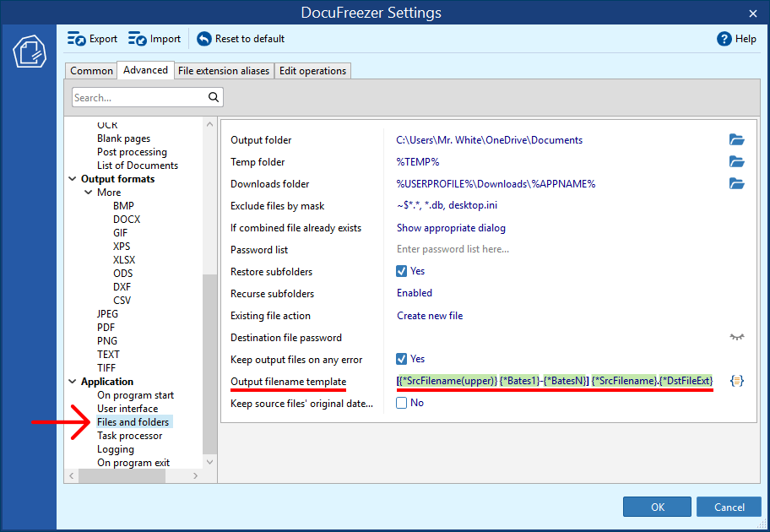Browse for Downloads folder using folder icon
770x532 pixels.
pos(736,184)
